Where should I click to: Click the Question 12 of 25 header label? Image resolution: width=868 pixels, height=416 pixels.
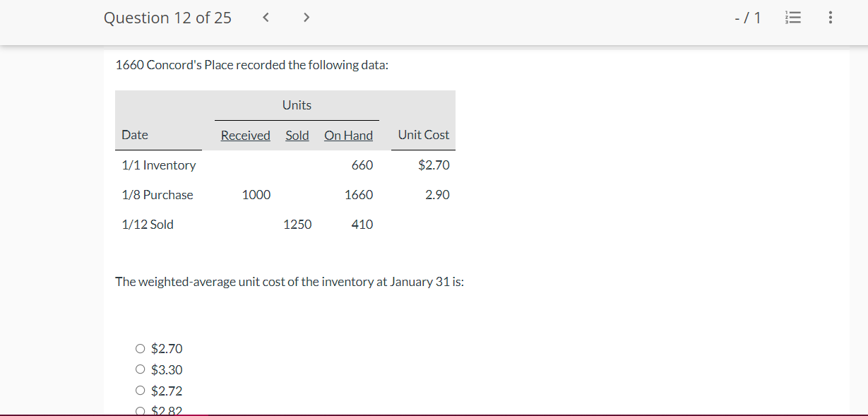167,18
